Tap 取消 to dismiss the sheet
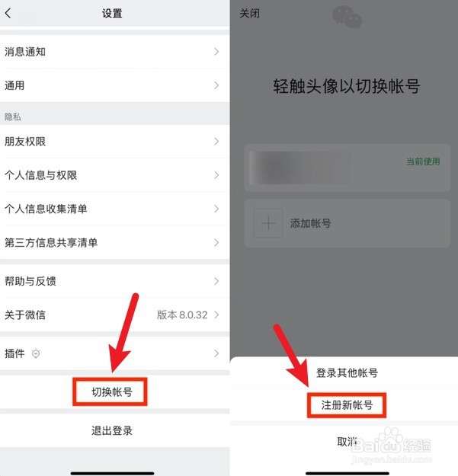Screen dimensions: 458x476 click(x=347, y=442)
